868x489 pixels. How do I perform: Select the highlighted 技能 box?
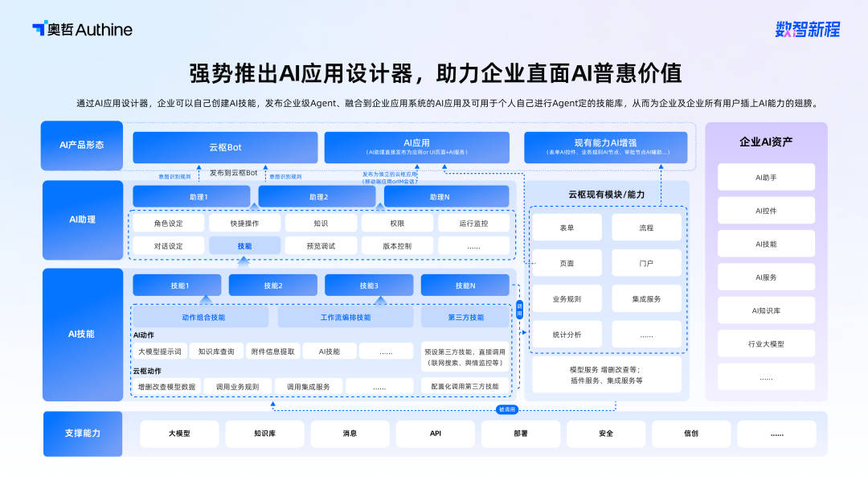pyautogui.click(x=244, y=246)
